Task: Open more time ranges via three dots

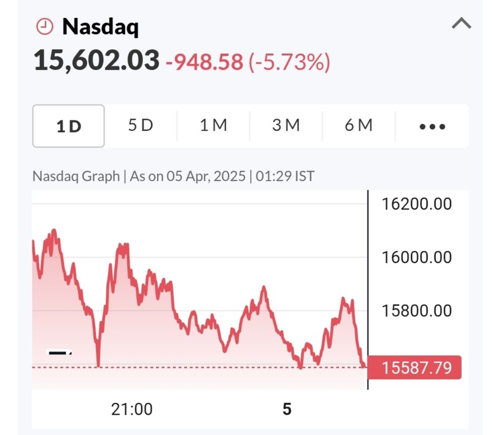Action: pyautogui.click(x=432, y=126)
